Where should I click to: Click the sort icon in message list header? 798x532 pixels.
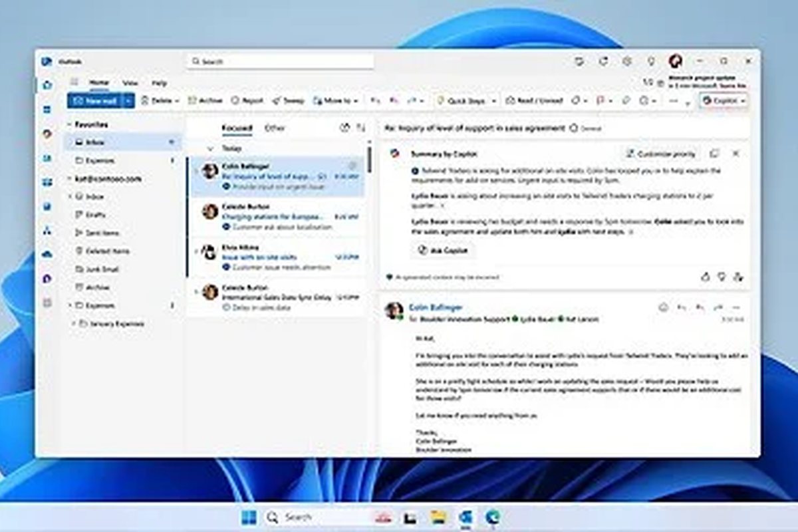pyautogui.click(x=361, y=128)
